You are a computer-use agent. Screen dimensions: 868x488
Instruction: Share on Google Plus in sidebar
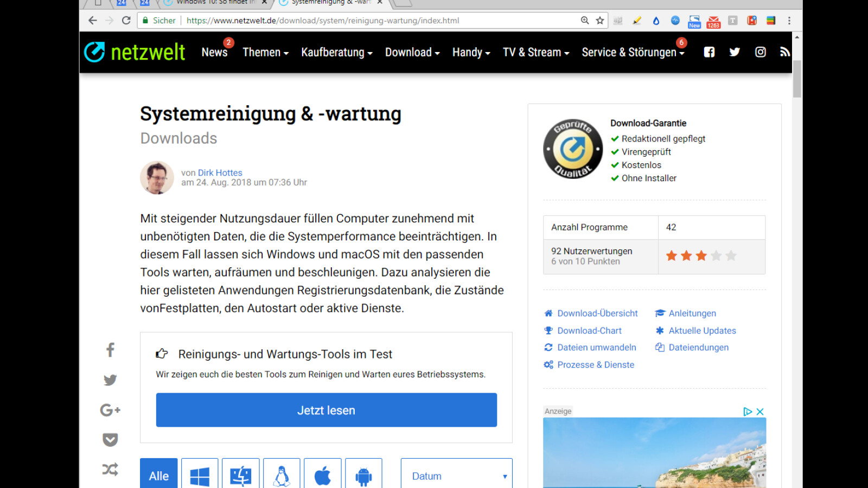[x=110, y=410]
